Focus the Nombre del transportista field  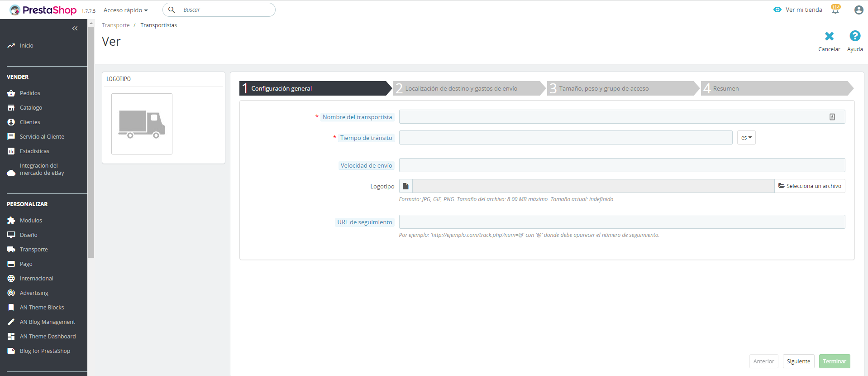click(622, 117)
